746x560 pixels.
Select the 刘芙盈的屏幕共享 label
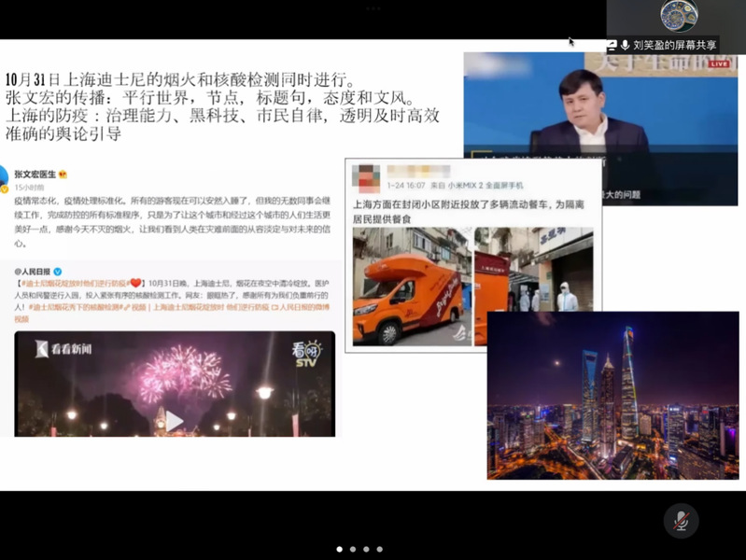[x=675, y=45]
